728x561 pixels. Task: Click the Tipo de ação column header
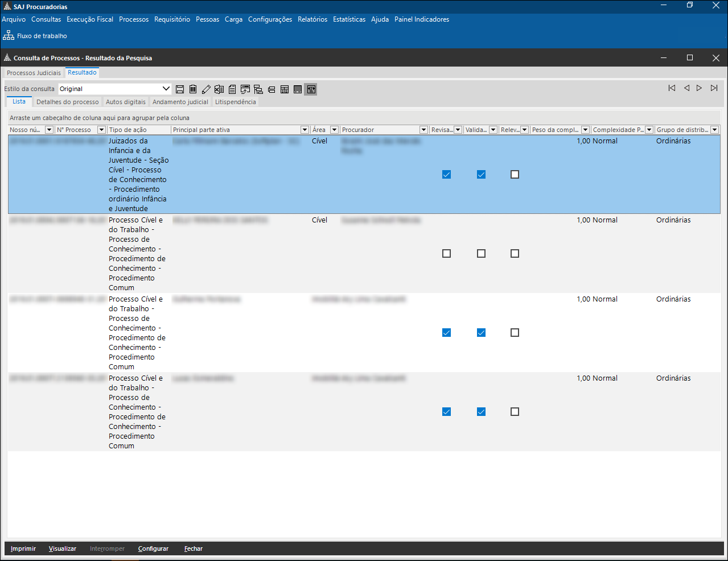(x=128, y=130)
